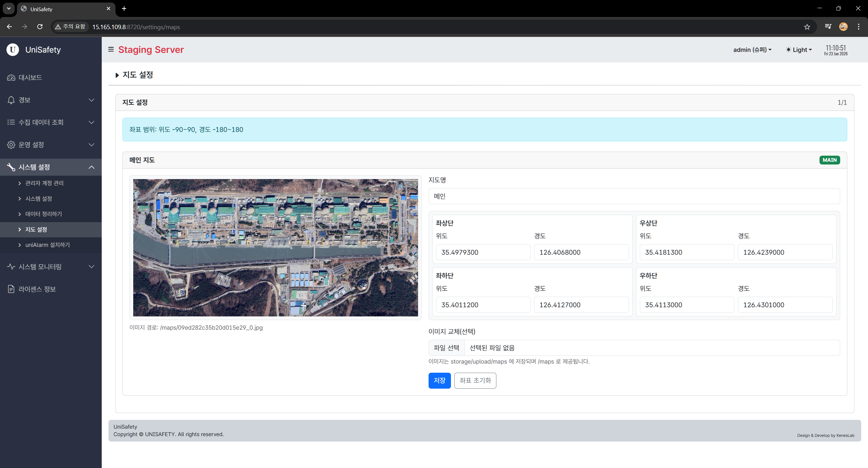Click 우하단 위도 field 35.4113000
This screenshot has height=468, width=868.
pyautogui.click(x=687, y=305)
